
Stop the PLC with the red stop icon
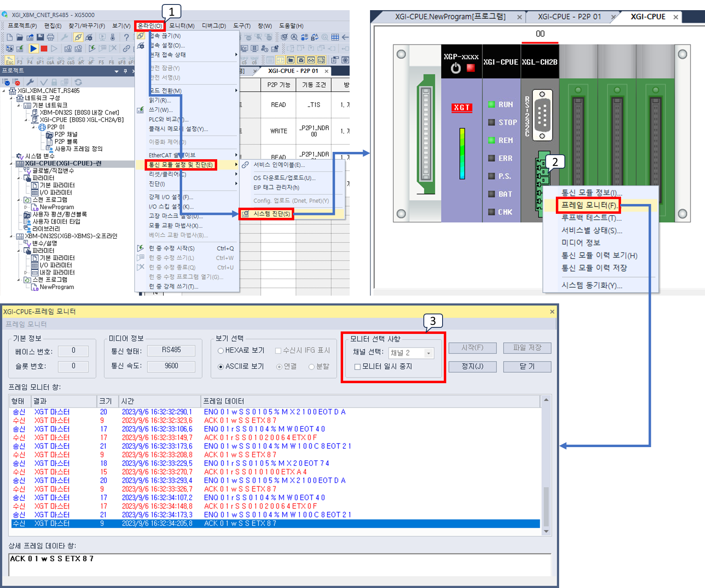coord(44,48)
